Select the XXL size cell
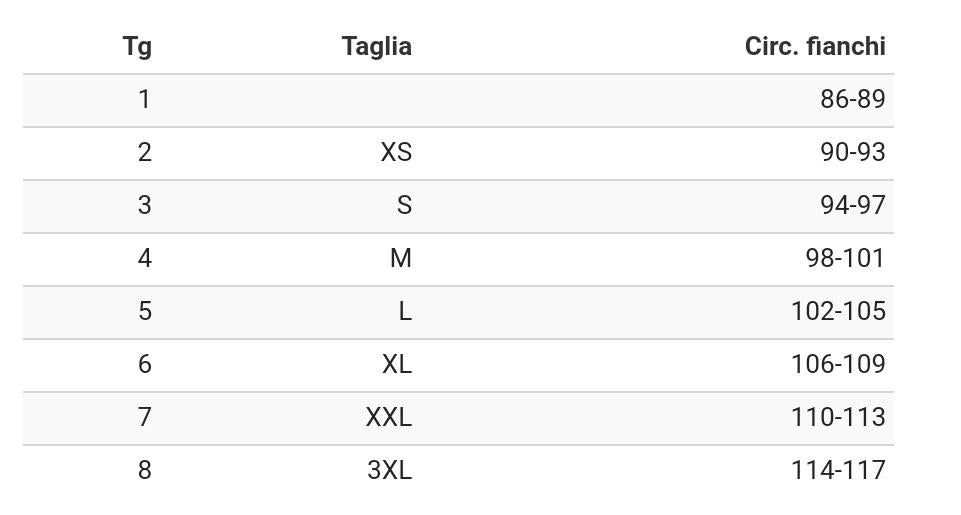The height and width of the screenshot is (515, 961). 388,417
